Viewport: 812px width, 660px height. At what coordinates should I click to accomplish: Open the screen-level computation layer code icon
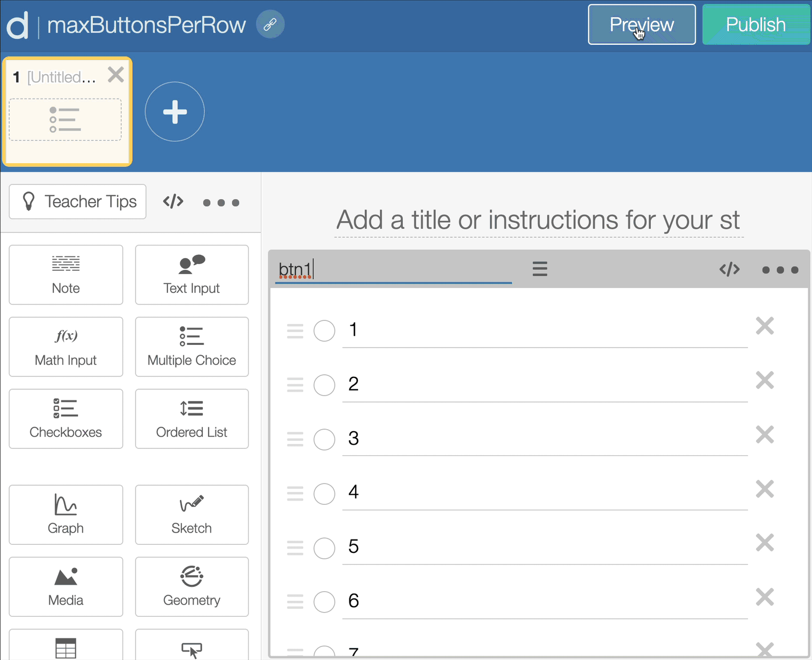coord(173,202)
